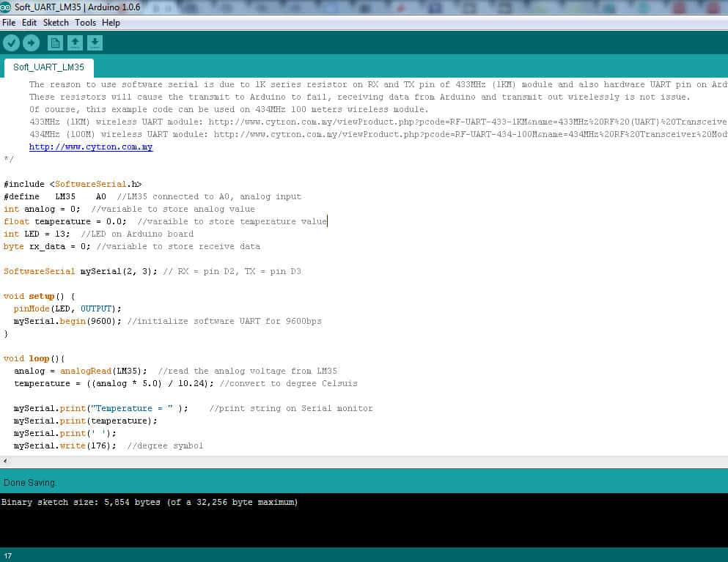728x562 pixels.
Task: Open the Help menu
Action: [111, 23]
